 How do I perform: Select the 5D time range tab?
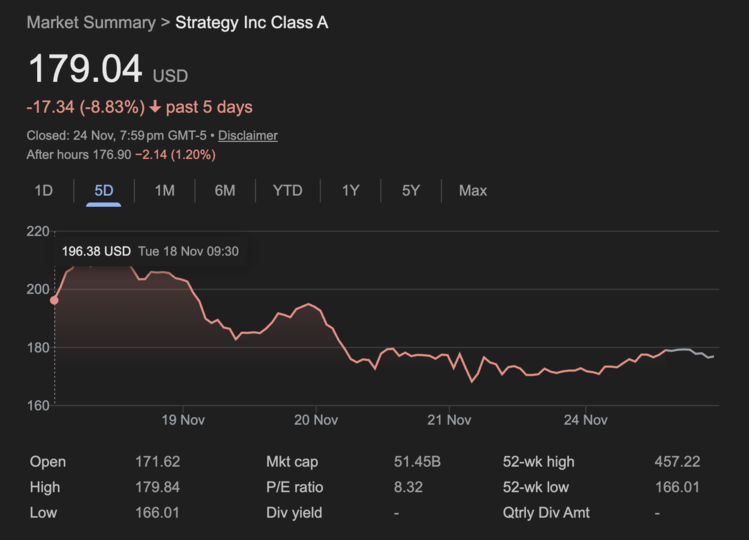tap(104, 190)
